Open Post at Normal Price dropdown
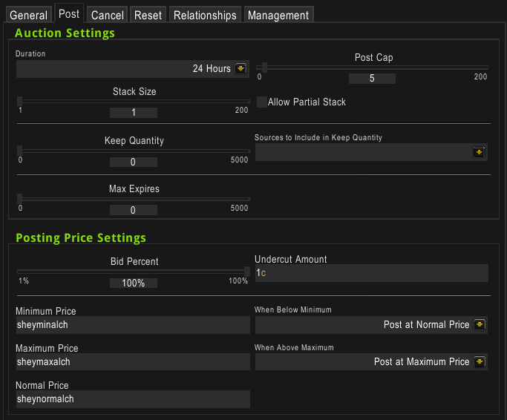 pyautogui.click(x=371, y=324)
